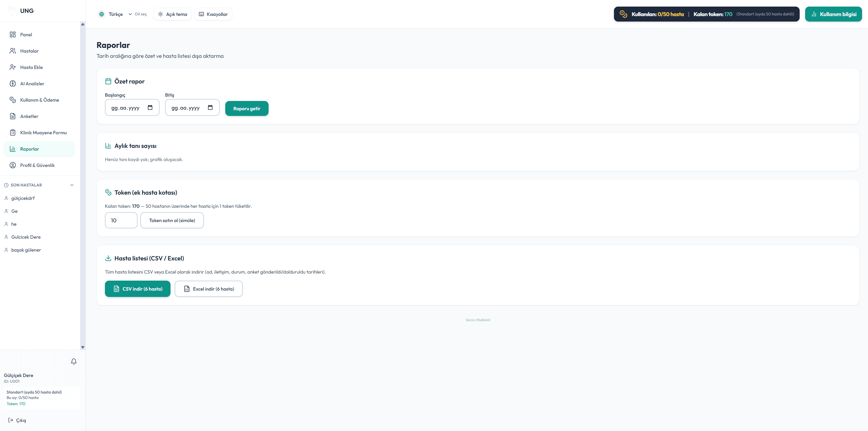
Task: Download CSV indir (6 hasta)
Action: 138,289
